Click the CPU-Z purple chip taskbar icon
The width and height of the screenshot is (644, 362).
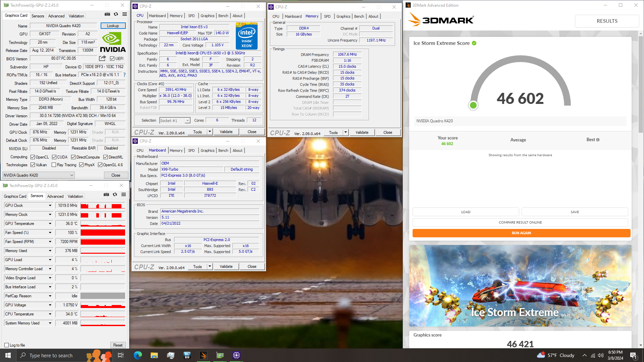pyautogui.click(x=236, y=355)
